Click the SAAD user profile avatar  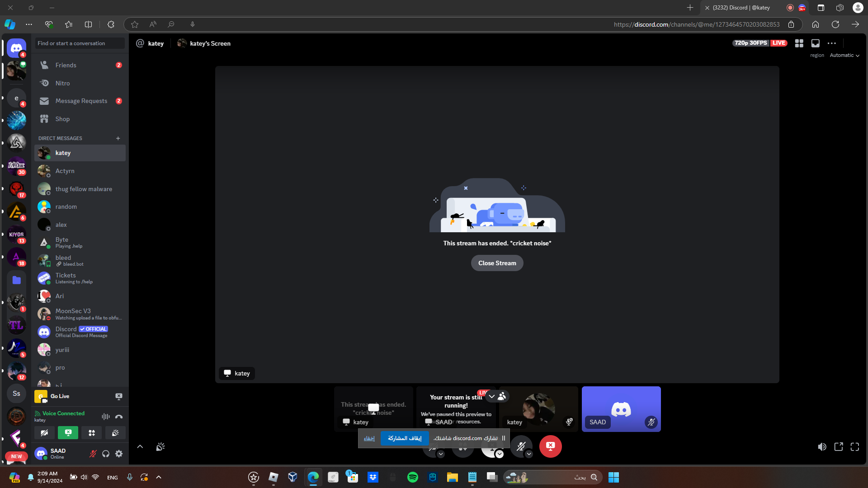(41, 454)
